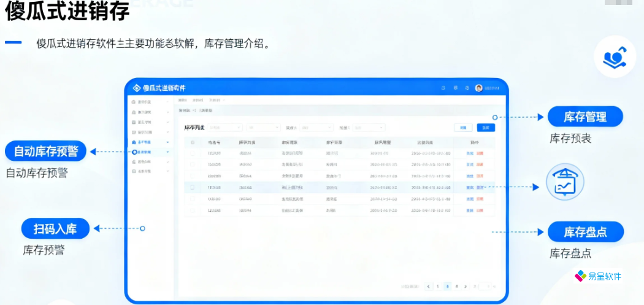Click the solid blue button above the table

(x=486, y=128)
